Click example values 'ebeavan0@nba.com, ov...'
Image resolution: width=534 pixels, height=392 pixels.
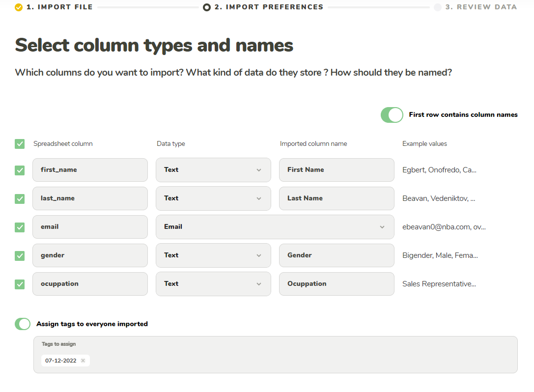coord(444,227)
